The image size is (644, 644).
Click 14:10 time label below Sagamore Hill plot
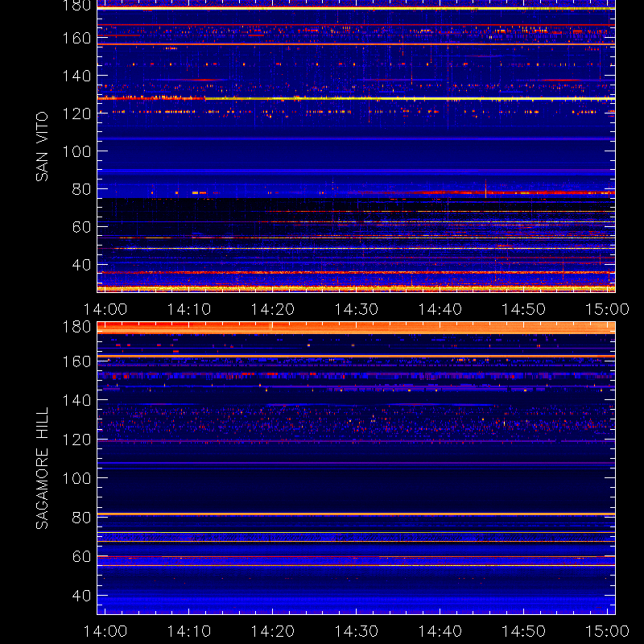tap(189, 631)
